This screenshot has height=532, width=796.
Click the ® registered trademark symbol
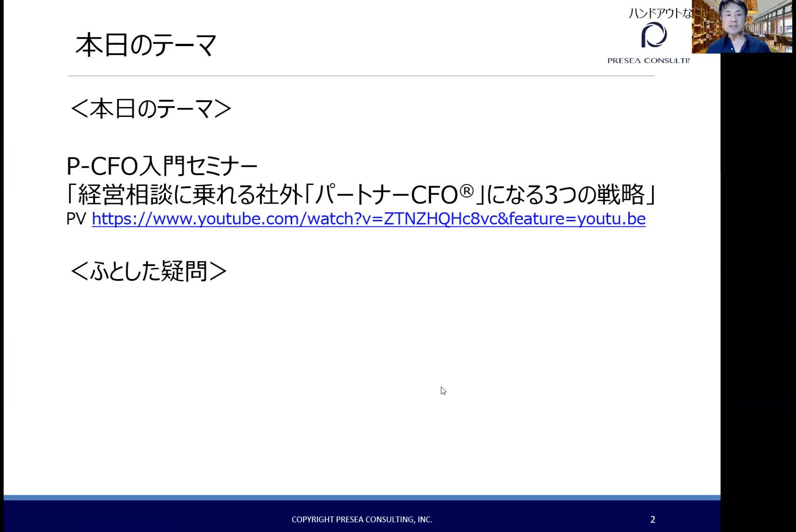click(x=466, y=191)
